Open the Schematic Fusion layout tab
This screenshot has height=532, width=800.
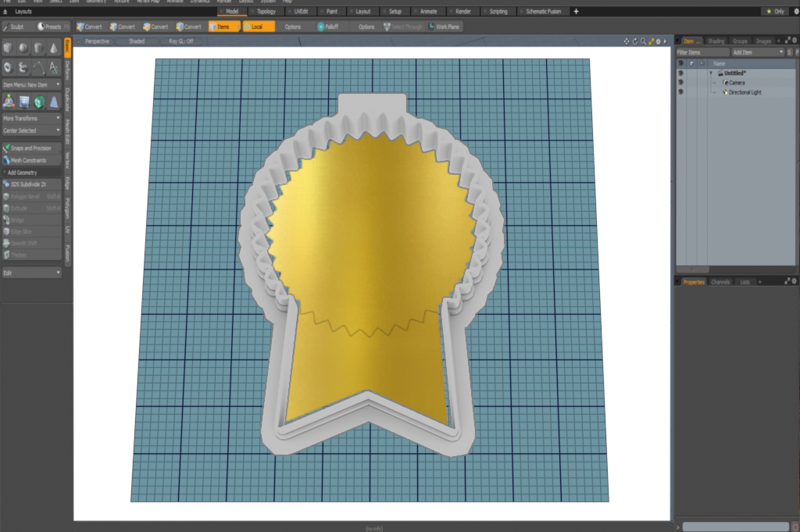coord(543,11)
